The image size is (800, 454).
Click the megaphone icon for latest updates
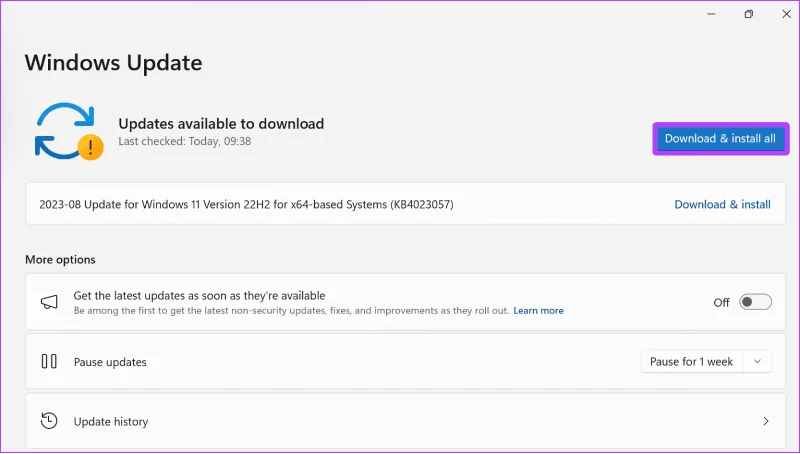click(49, 302)
